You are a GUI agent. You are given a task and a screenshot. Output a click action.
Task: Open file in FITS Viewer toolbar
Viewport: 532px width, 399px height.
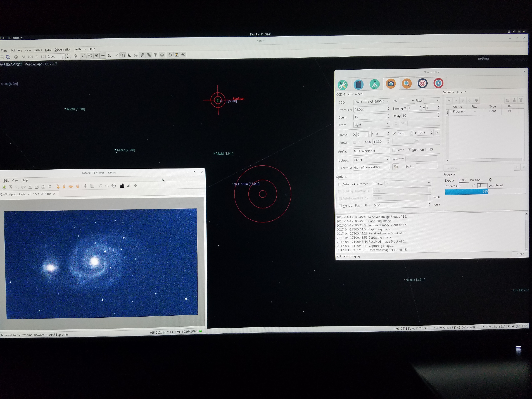4,187
